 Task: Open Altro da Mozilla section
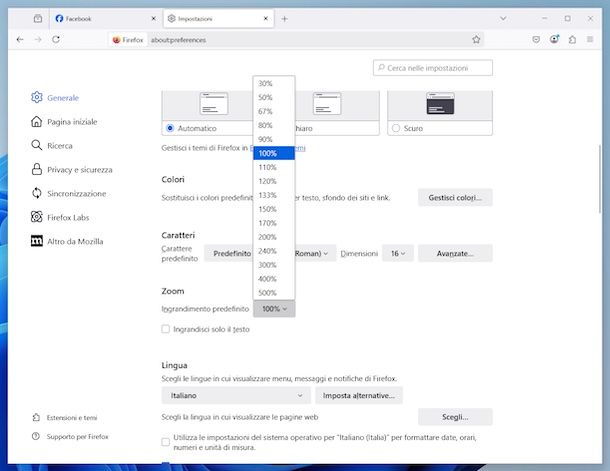(x=67, y=241)
